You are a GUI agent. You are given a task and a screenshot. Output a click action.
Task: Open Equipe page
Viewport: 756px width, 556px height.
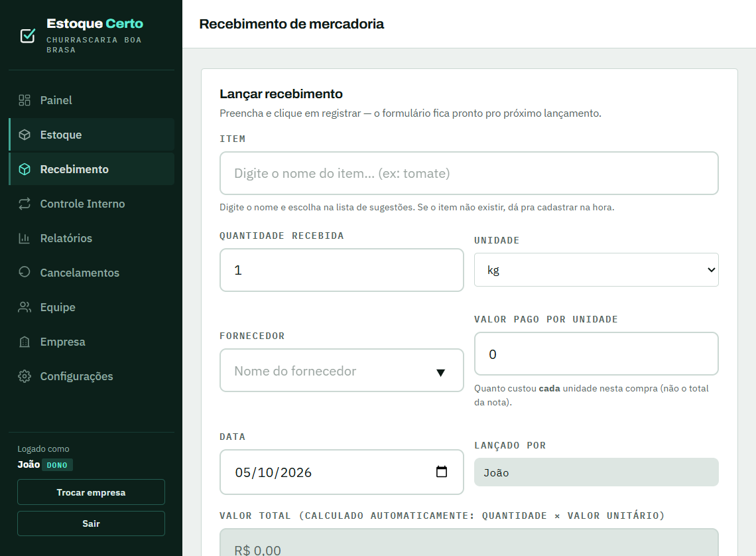tap(92, 307)
